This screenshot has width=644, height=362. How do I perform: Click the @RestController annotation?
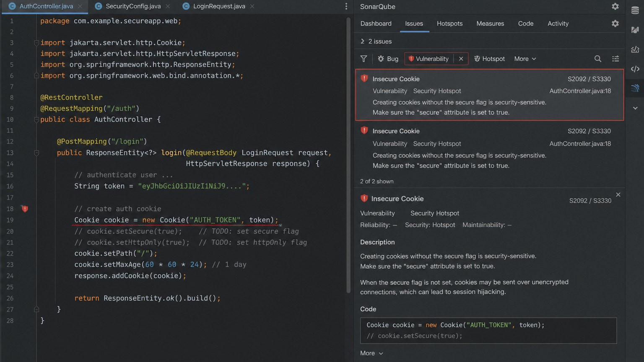pos(71,98)
